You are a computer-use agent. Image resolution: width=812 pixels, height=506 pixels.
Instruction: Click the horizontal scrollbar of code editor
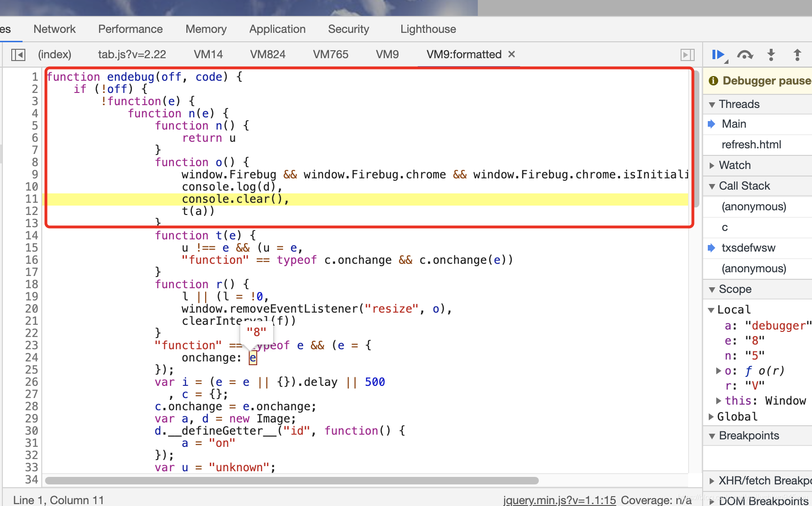click(292, 481)
